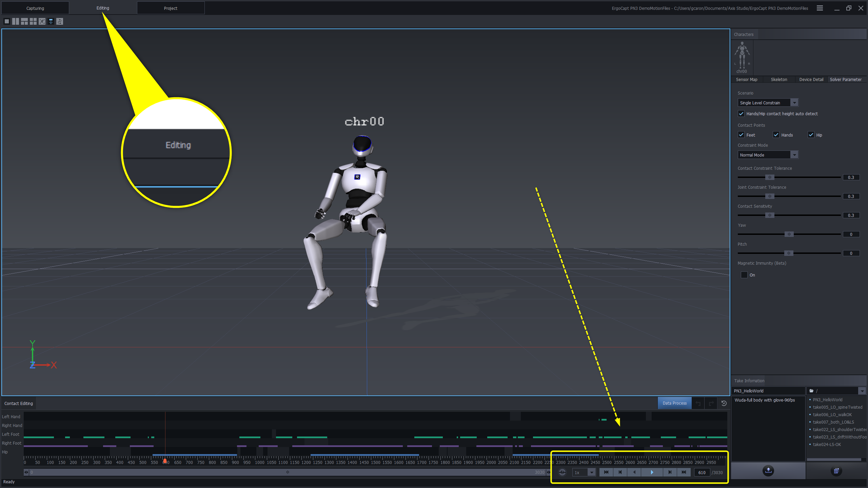The height and width of the screenshot is (488, 868).
Task: Jump to the last frame
Action: pos(684,472)
